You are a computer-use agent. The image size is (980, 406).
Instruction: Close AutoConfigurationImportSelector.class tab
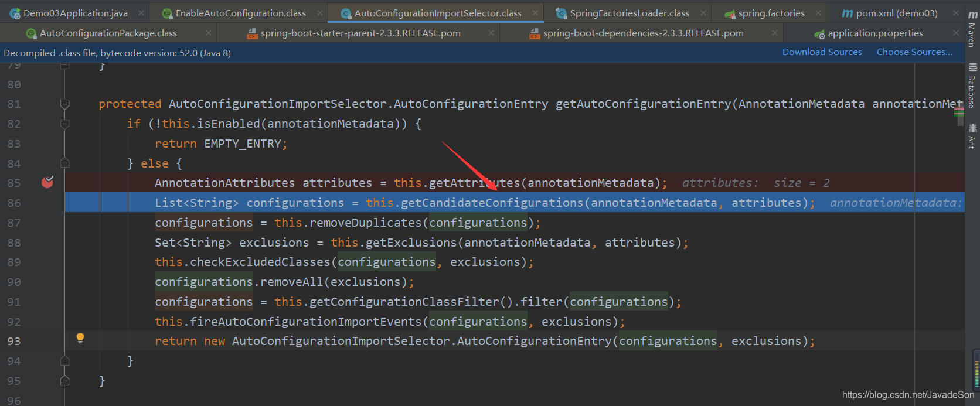(535, 13)
